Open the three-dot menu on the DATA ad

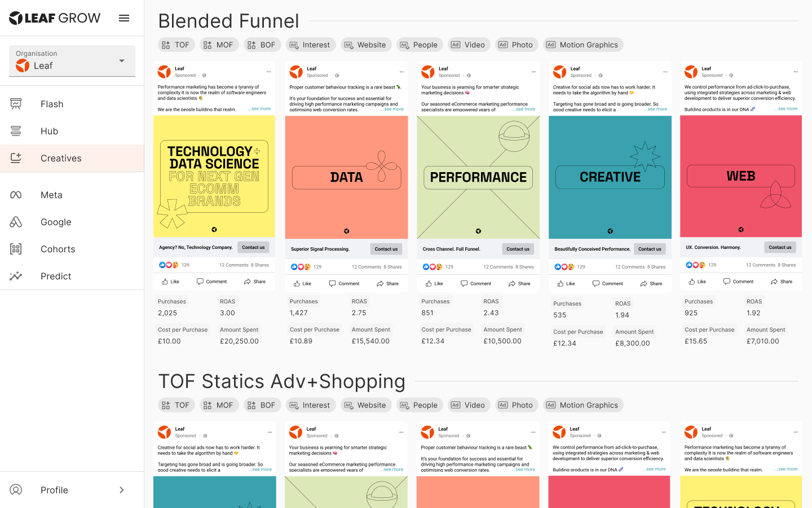401,72
